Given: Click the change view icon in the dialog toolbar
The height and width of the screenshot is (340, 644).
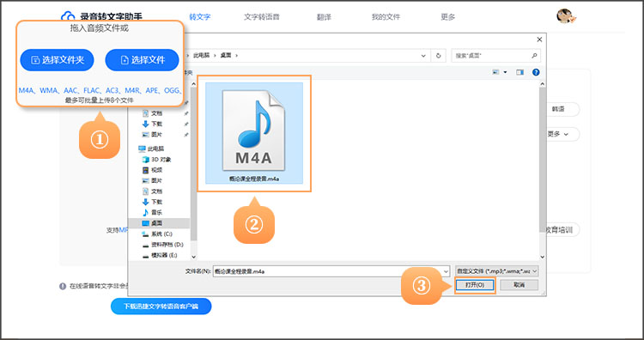Looking at the screenshot, I should pos(495,72).
